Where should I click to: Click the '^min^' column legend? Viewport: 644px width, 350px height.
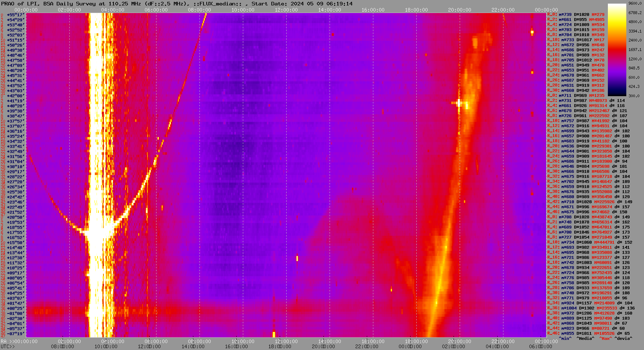tap(565, 338)
